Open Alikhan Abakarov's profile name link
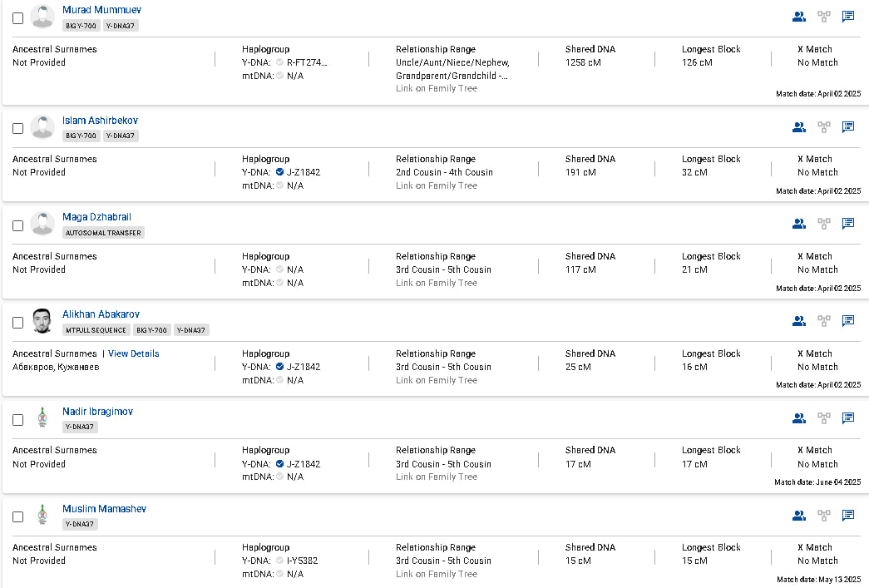 point(101,314)
